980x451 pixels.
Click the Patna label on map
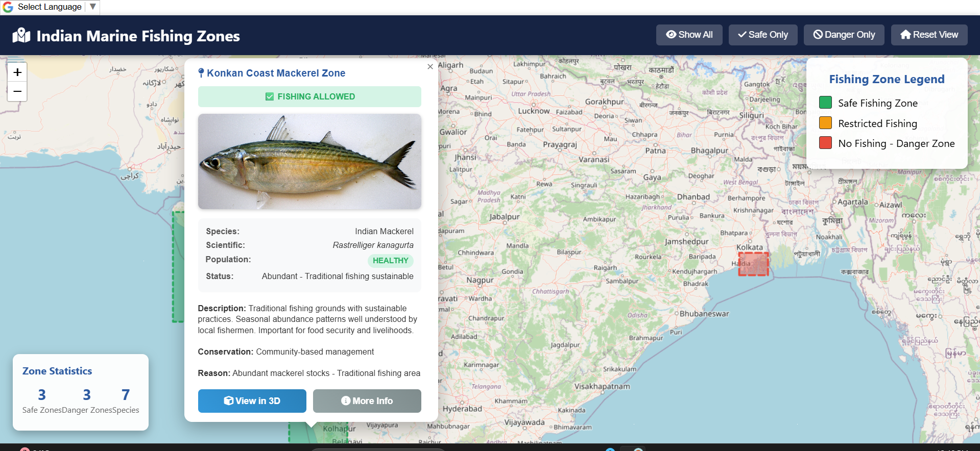655,151
